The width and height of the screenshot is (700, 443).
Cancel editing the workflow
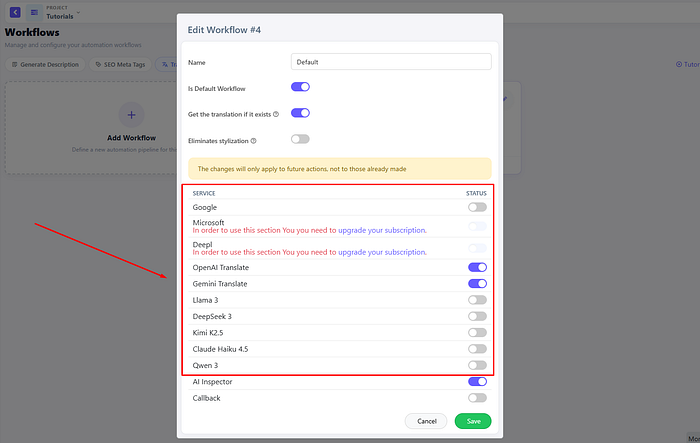coord(427,421)
